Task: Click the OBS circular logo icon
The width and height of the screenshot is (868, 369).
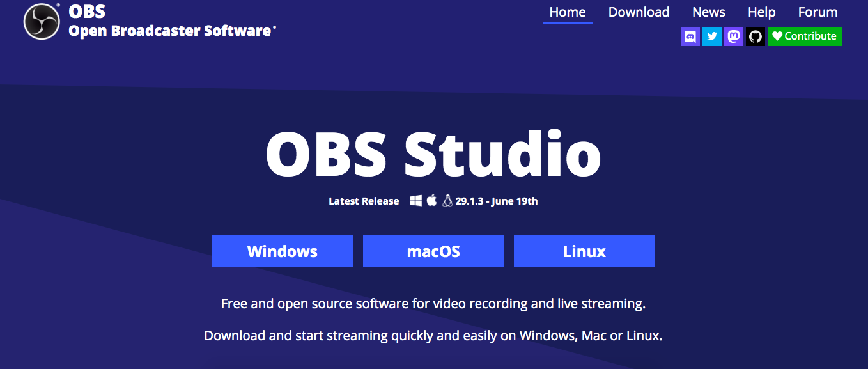Action: coord(42,21)
